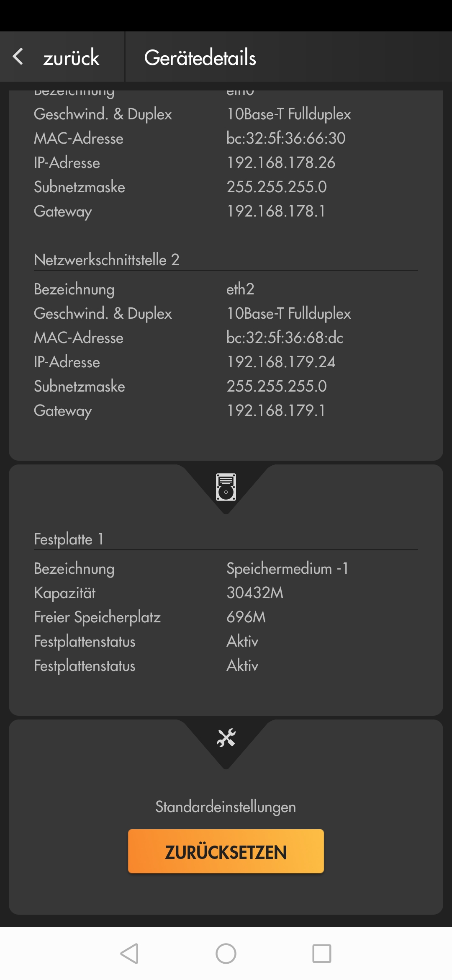Tap the back chevron arrow icon
This screenshot has height=980, width=452.
click(x=18, y=57)
